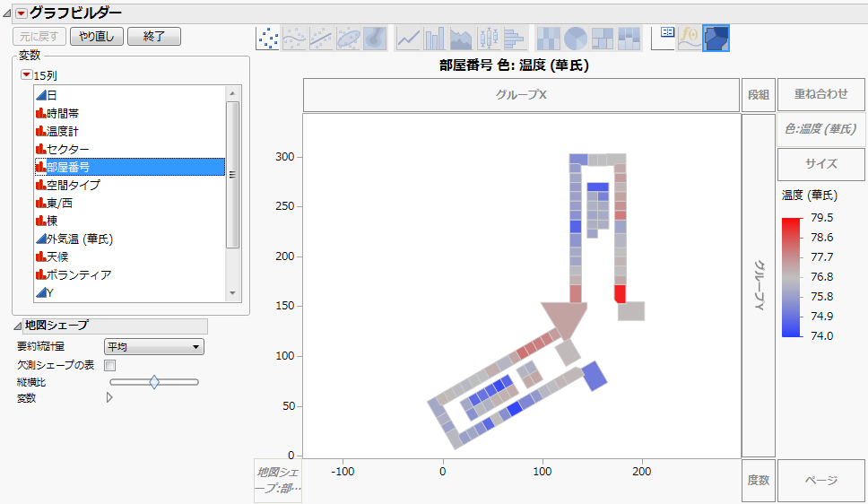Image resolution: width=868 pixels, height=504 pixels.
Task: Select the Line of Fit icon
Action: (322, 39)
